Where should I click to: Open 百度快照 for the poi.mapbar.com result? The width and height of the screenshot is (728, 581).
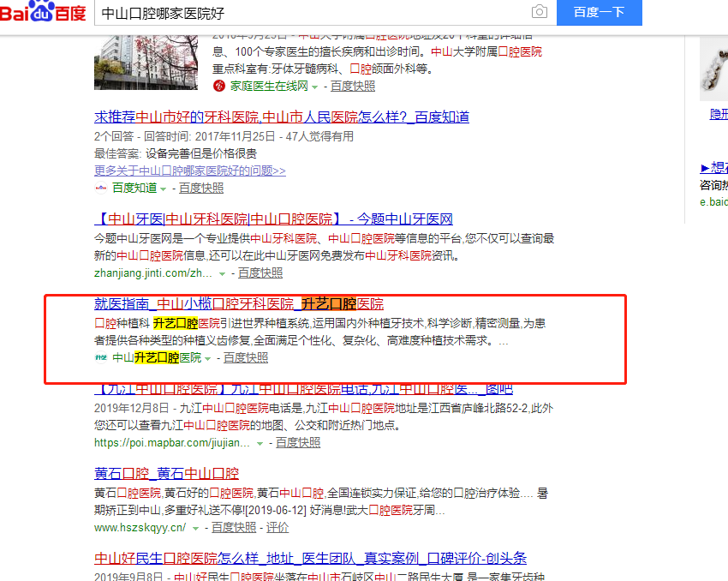point(298,442)
